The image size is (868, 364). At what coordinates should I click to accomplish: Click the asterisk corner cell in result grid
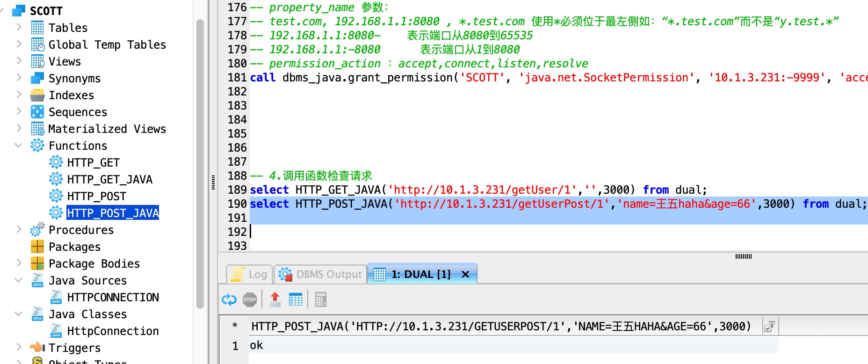pyautogui.click(x=235, y=326)
